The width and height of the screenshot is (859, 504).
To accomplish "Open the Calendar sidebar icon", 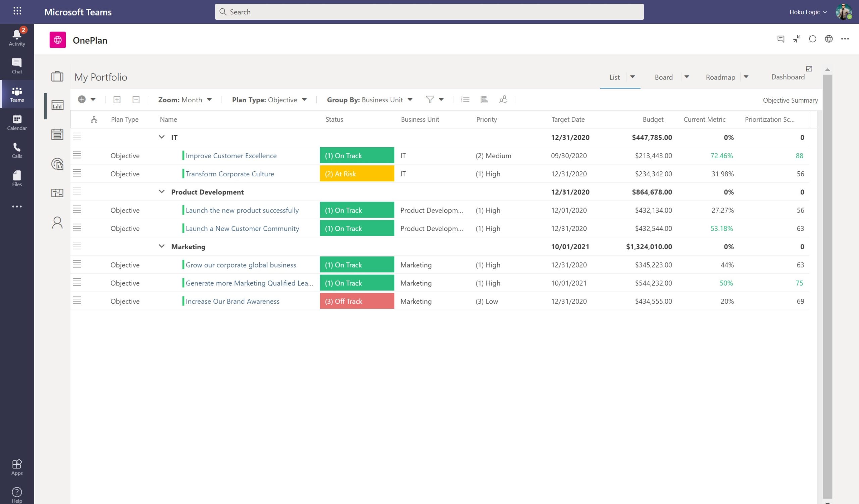I will (17, 123).
